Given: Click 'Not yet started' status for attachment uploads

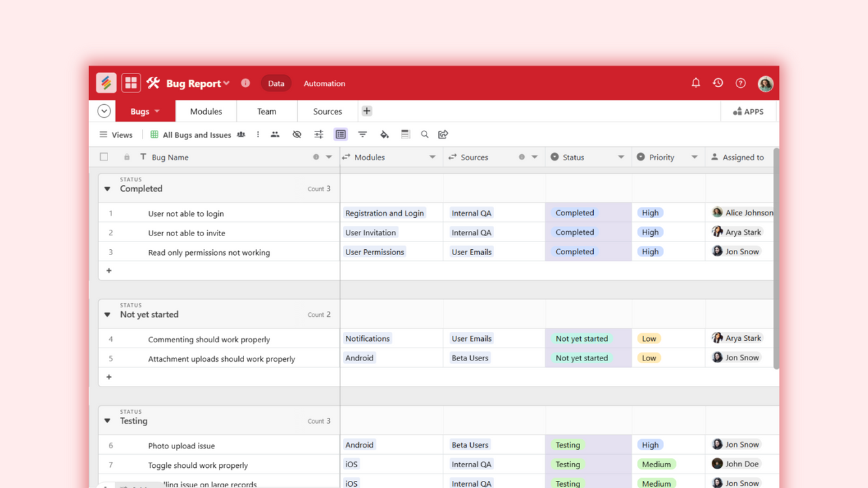Looking at the screenshot, I should (581, 358).
